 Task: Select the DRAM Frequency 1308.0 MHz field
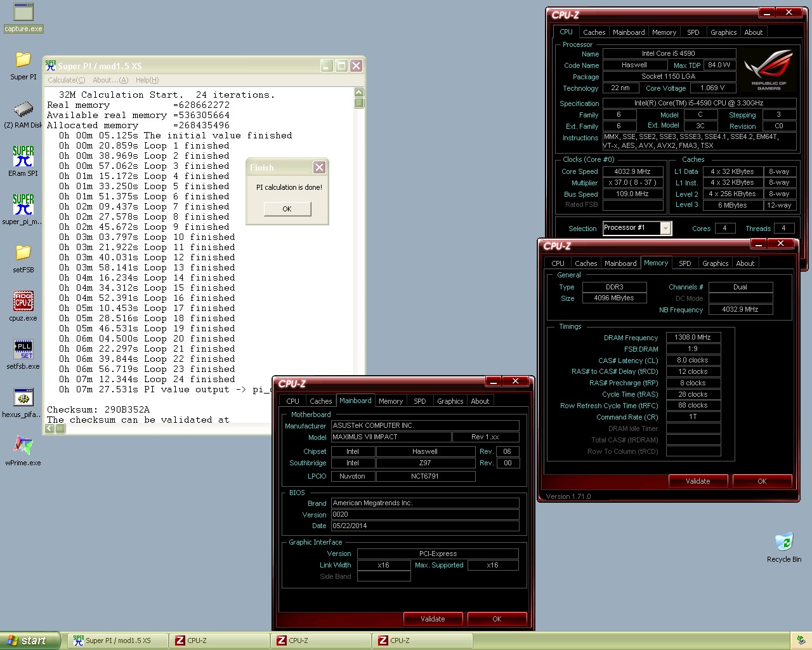(x=693, y=338)
